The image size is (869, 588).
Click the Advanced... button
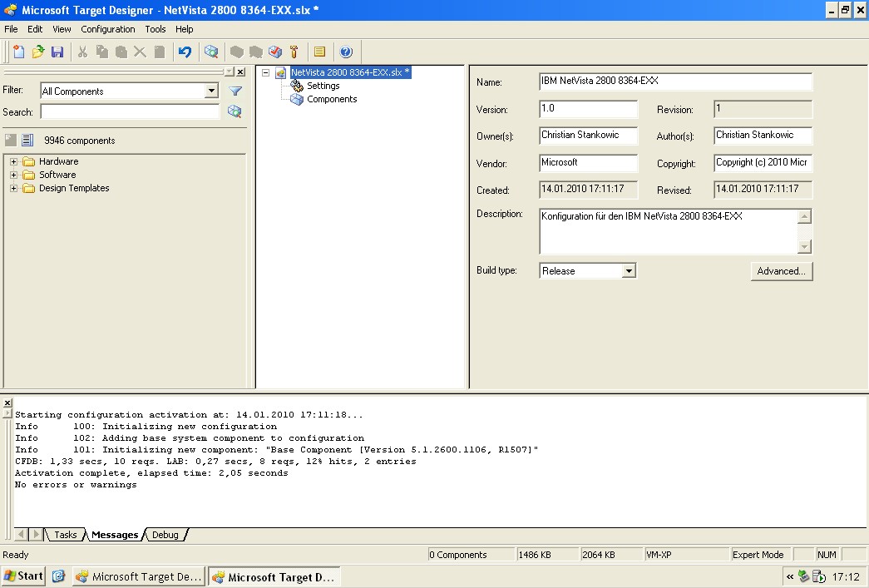(781, 271)
